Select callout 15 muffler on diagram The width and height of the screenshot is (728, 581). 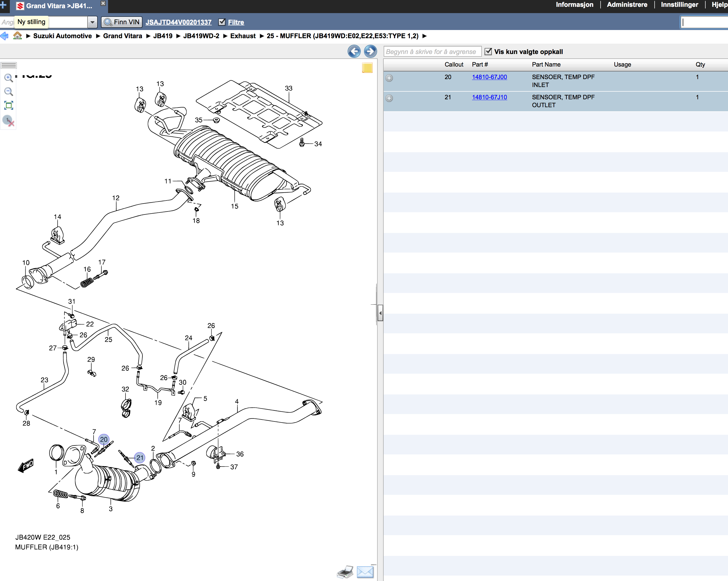pos(235,206)
